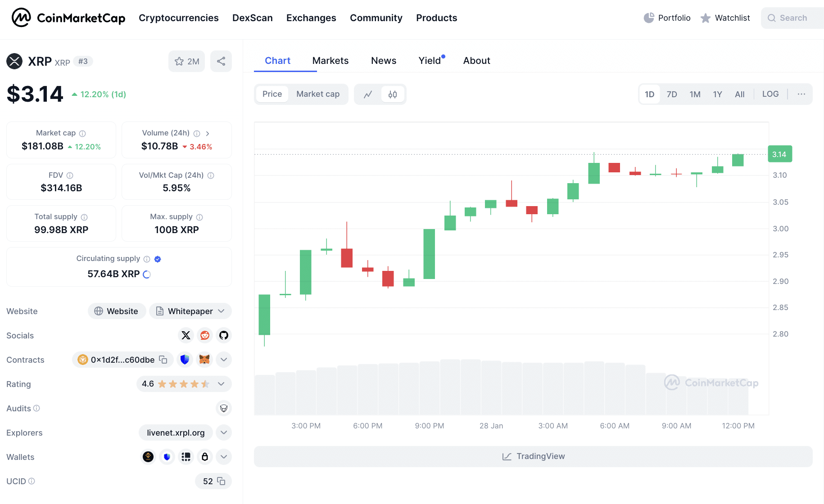824x504 pixels.
Task: Click the CoinMarketCap logo
Action: (68, 18)
